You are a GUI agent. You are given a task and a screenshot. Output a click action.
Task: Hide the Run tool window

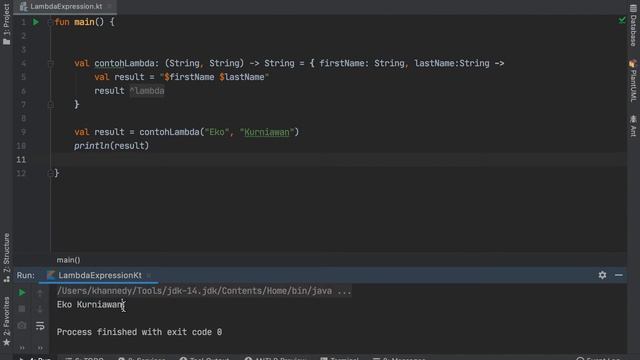(x=619, y=276)
